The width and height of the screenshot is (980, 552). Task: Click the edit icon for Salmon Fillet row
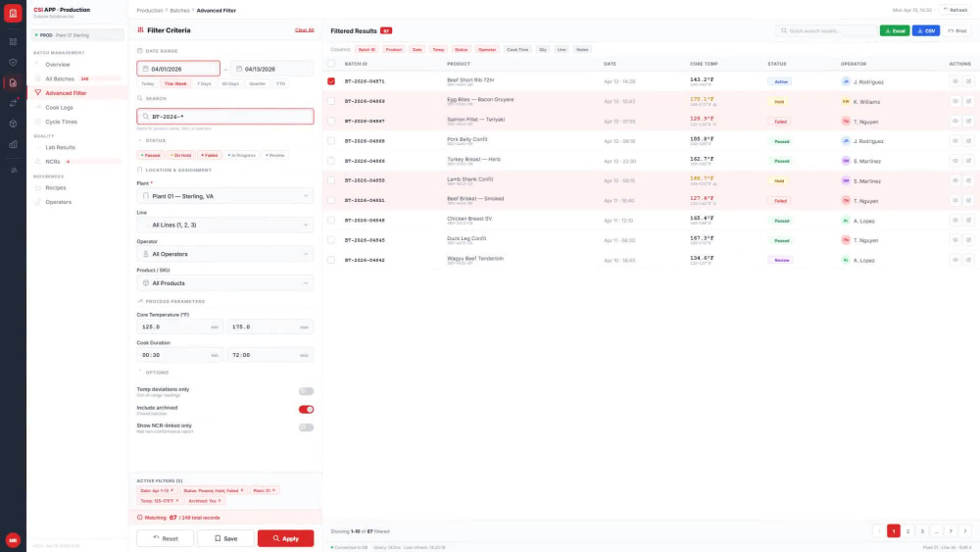pyautogui.click(x=969, y=122)
